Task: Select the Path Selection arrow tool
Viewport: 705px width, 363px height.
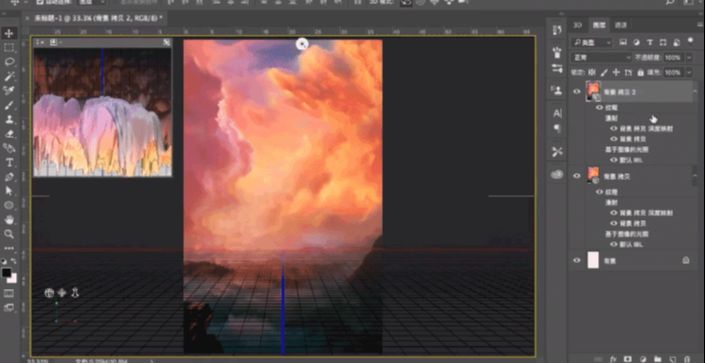Action: (x=9, y=191)
